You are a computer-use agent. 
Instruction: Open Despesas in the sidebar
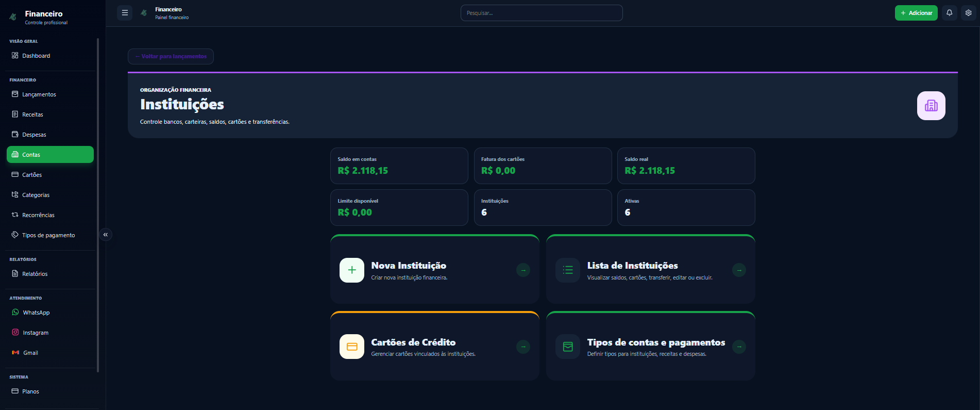(50, 135)
